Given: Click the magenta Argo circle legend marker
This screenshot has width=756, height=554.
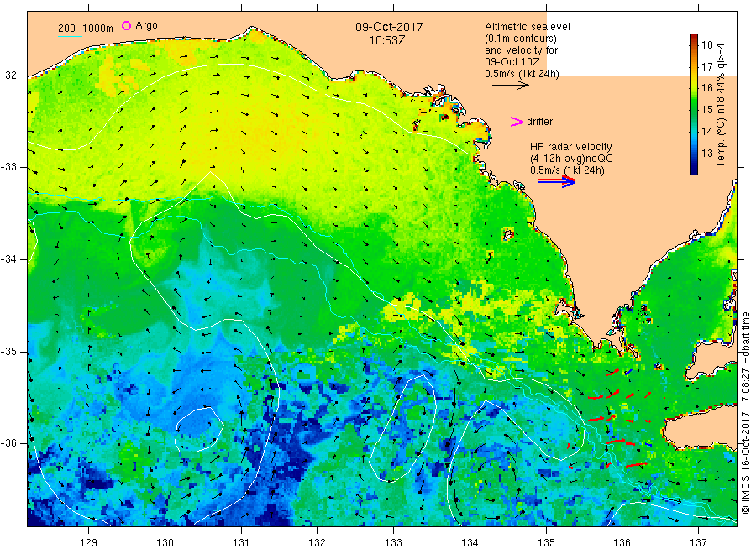Looking at the screenshot, I should [126, 25].
